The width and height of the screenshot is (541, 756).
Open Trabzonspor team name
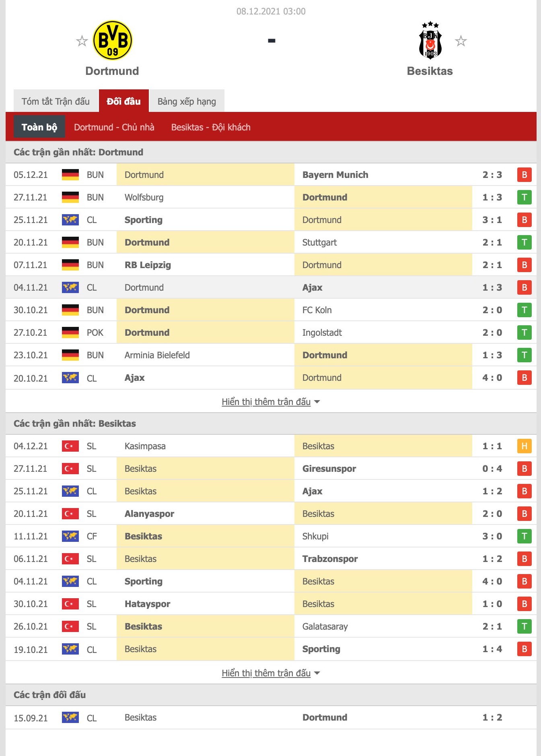330,559
